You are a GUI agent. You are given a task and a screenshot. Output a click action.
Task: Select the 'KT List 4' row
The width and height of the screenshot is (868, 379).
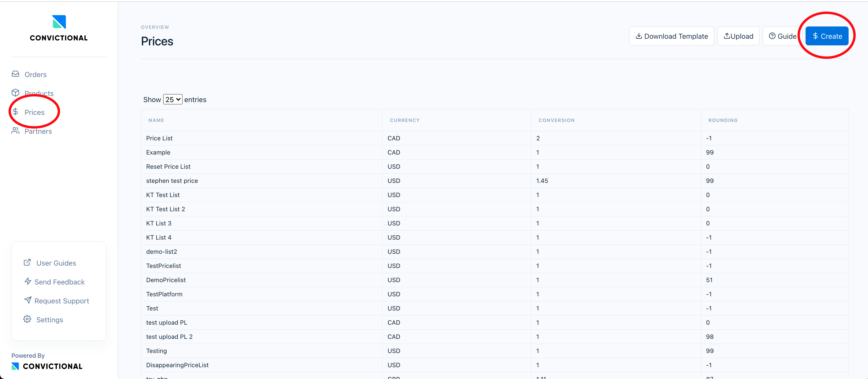tap(495, 237)
